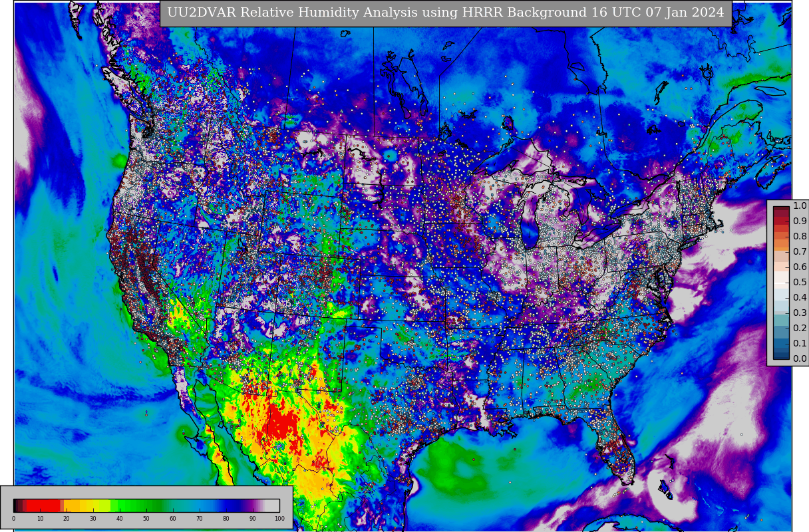Click the 60 tick label on the humidity colorbar

coord(173,519)
